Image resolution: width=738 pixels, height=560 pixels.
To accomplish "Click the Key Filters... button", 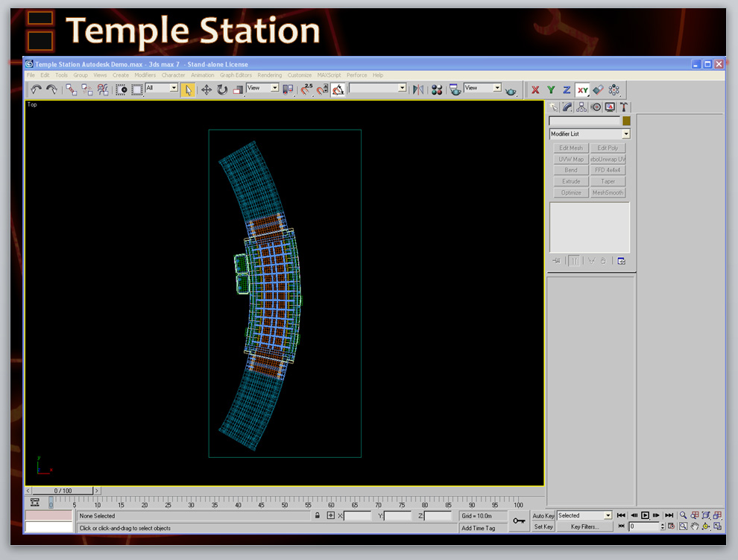I will tap(585, 526).
